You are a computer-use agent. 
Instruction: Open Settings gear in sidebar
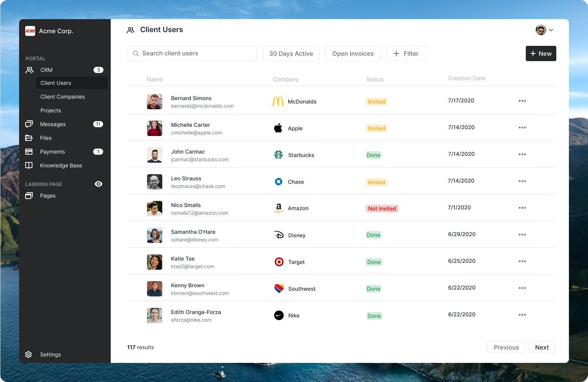click(29, 354)
